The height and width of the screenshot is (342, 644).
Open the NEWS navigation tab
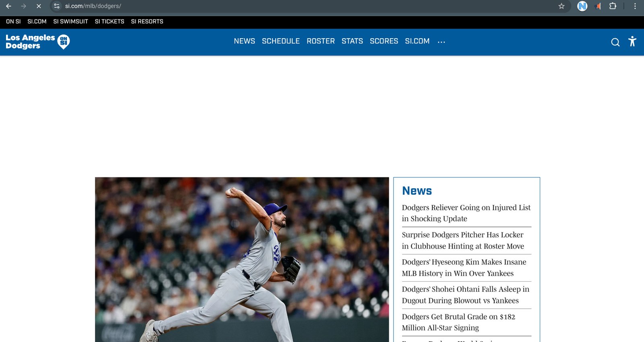click(x=244, y=41)
